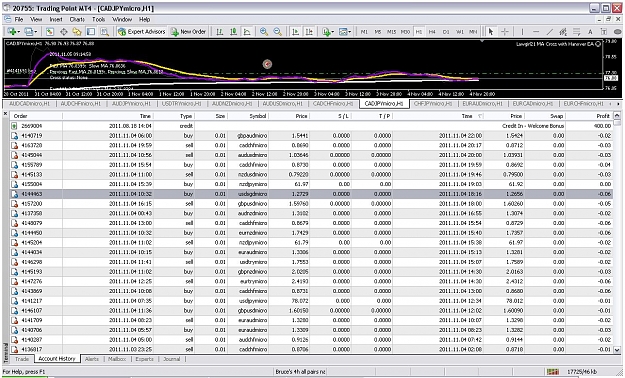Select order 4144463 usdsgdmicro row
625x378 pixels.
(311, 194)
